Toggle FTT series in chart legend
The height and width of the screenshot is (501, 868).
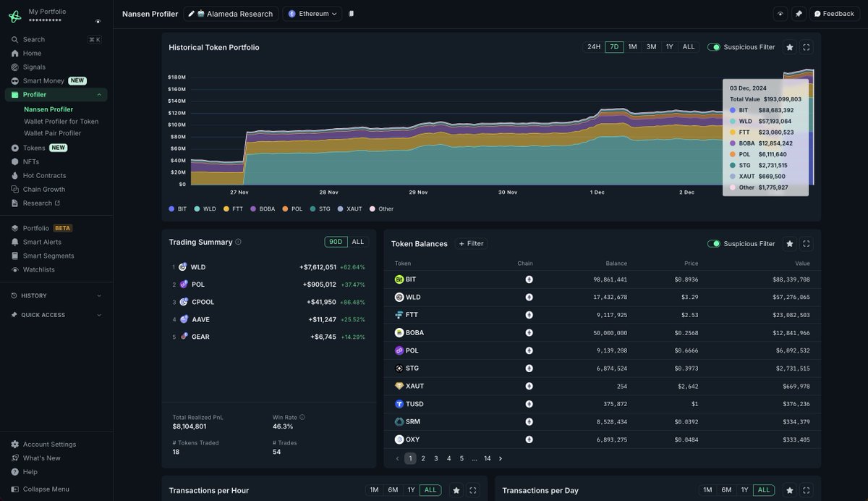233,209
